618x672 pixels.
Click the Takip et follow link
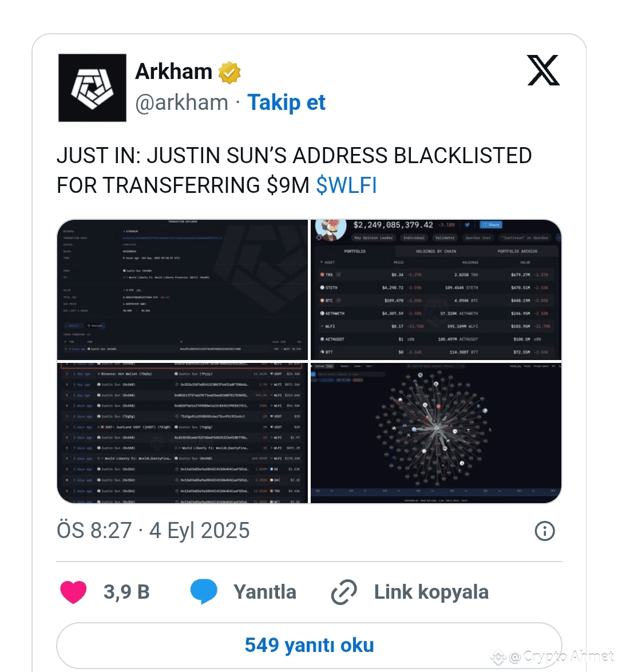(286, 103)
